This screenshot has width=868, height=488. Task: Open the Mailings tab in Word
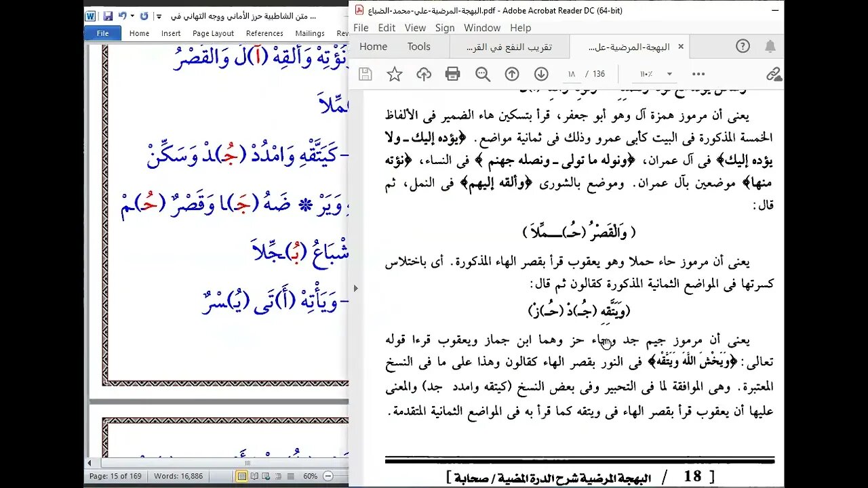[x=310, y=33]
